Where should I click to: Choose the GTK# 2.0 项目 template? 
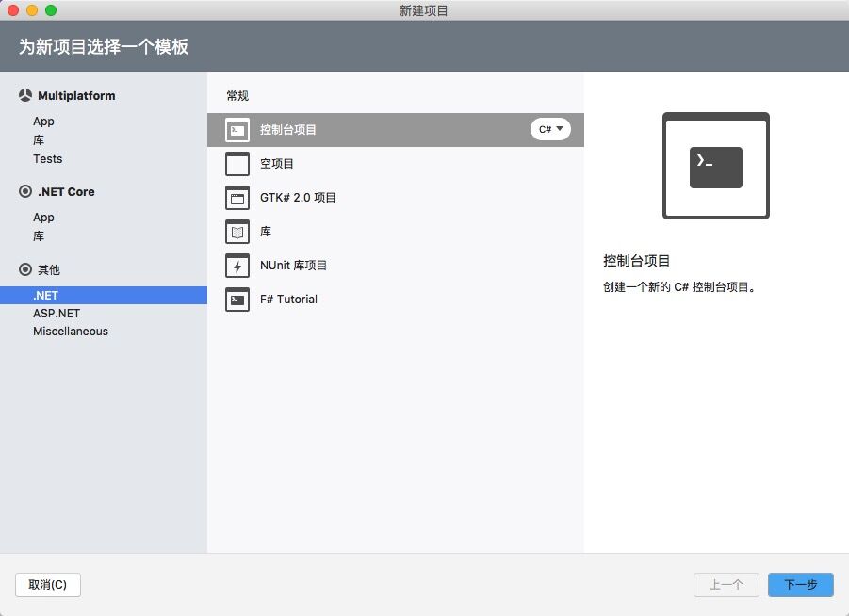coord(395,198)
